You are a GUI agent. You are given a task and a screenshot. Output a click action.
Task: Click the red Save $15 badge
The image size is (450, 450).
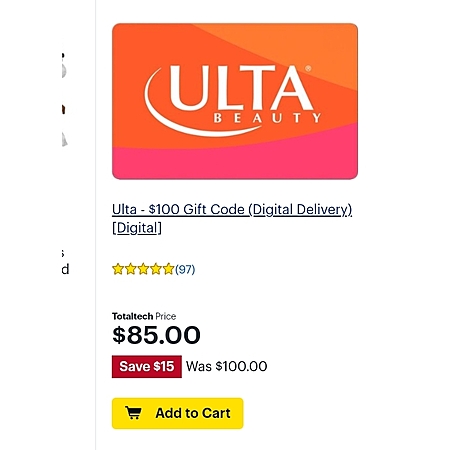[x=147, y=366]
